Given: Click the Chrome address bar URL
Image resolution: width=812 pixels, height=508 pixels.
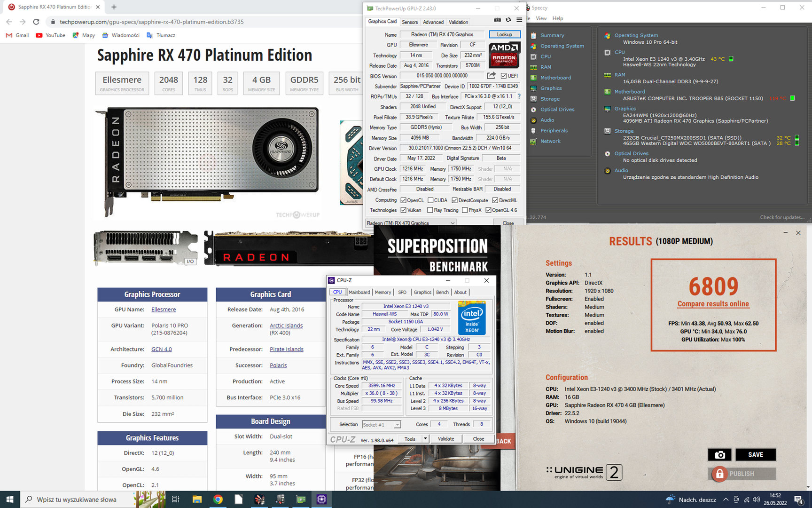Looking at the screenshot, I should coord(151,22).
